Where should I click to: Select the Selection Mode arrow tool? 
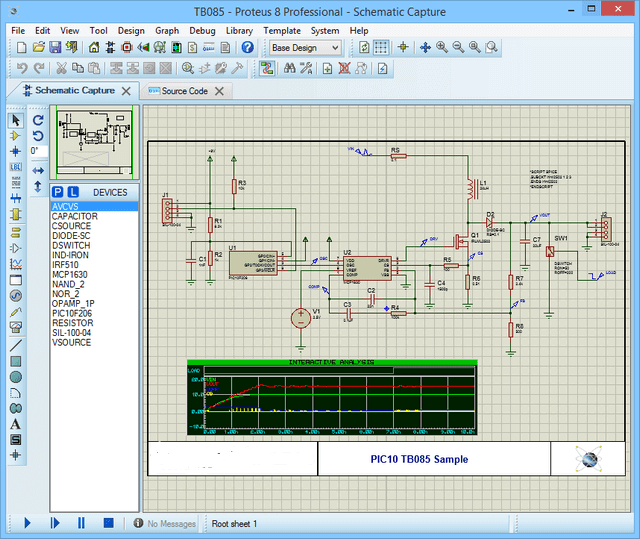[15, 120]
